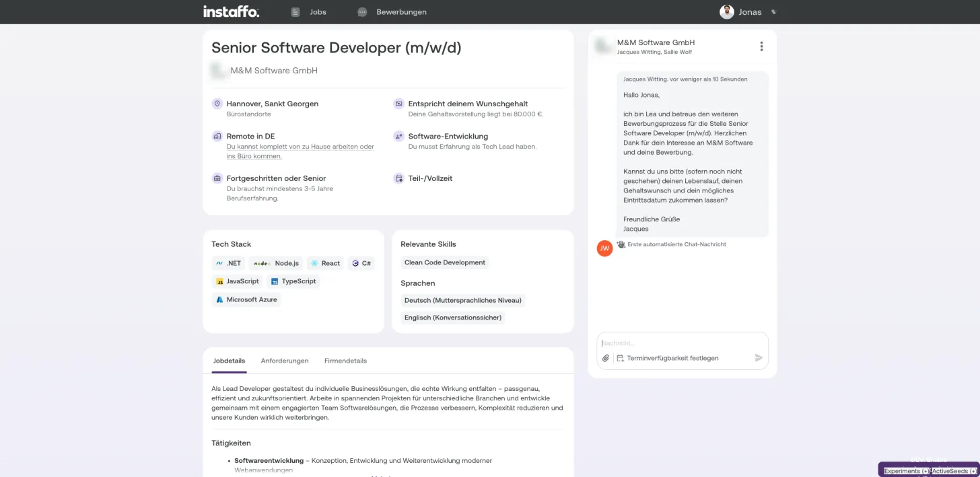Viewport: 980px width, 477px height.
Task: Click the instaffo logo in the header
Action: pos(231,11)
